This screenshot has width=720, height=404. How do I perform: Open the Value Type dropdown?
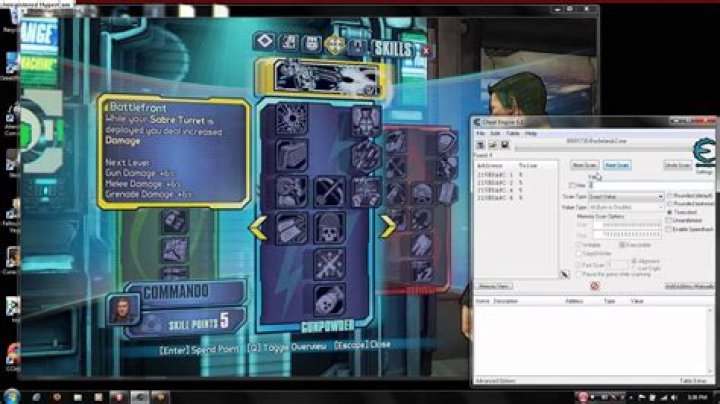(x=626, y=208)
